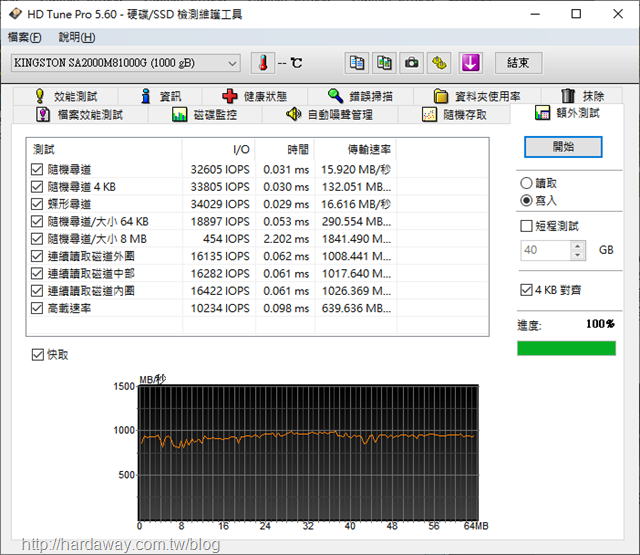Open the 資料夾使用率 folder usage tab
The image size is (640, 555).
coord(477,96)
